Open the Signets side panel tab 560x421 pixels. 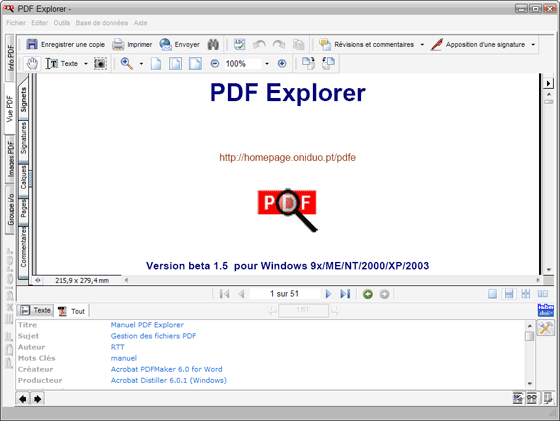(x=24, y=100)
